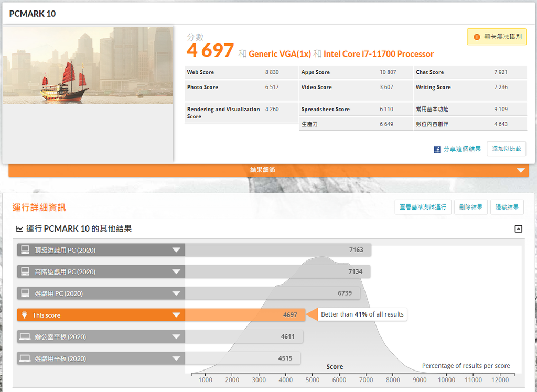
Task: Click desktop icon for 高階遊戲用 PC (2020)
Action: [25, 271]
